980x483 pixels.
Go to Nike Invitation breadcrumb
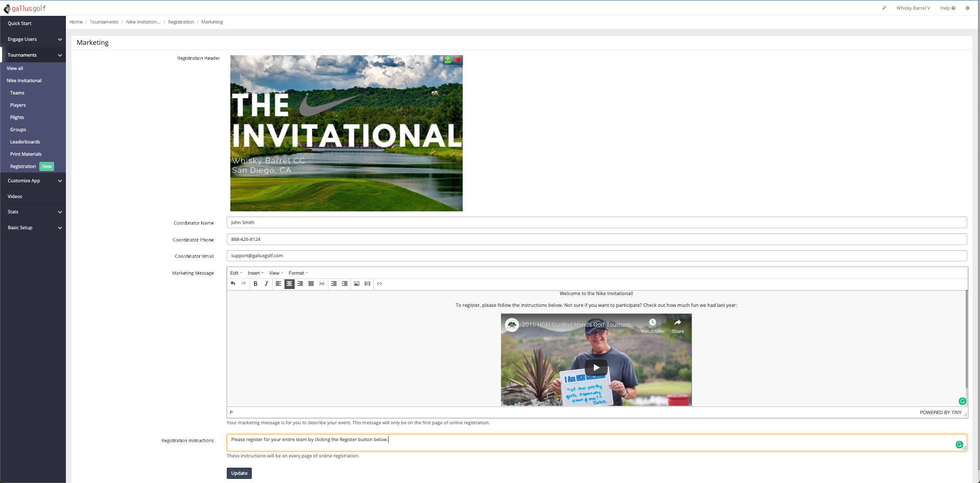tap(143, 22)
